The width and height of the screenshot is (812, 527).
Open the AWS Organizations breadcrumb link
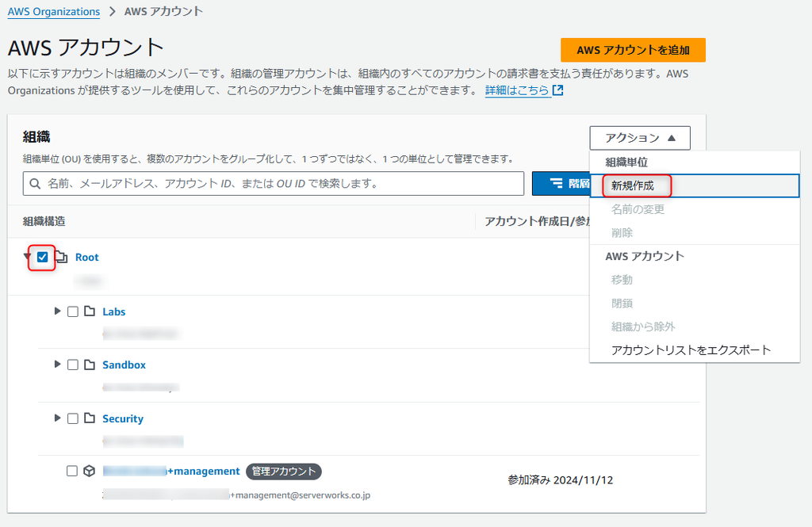[54, 11]
